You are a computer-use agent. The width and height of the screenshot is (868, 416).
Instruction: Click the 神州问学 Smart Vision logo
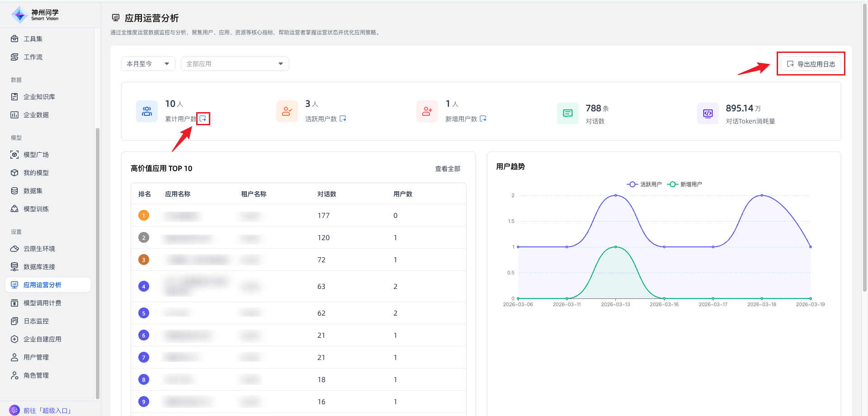pos(35,14)
